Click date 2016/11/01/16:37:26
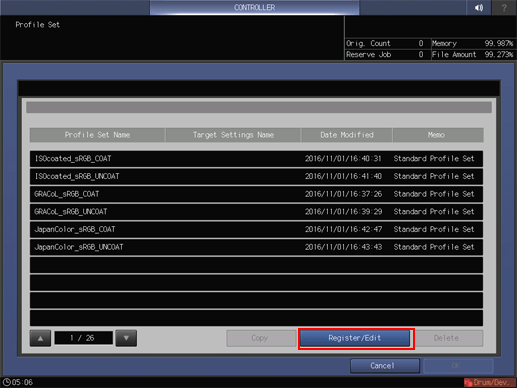This screenshot has height=388, width=517. pyautogui.click(x=343, y=194)
